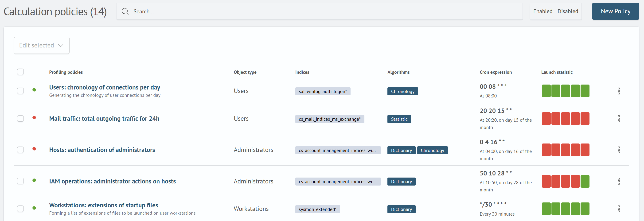The height and width of the screenshot is (221, 644).
Task: Switch to the Disabled filter
Action: pos(568,11)
